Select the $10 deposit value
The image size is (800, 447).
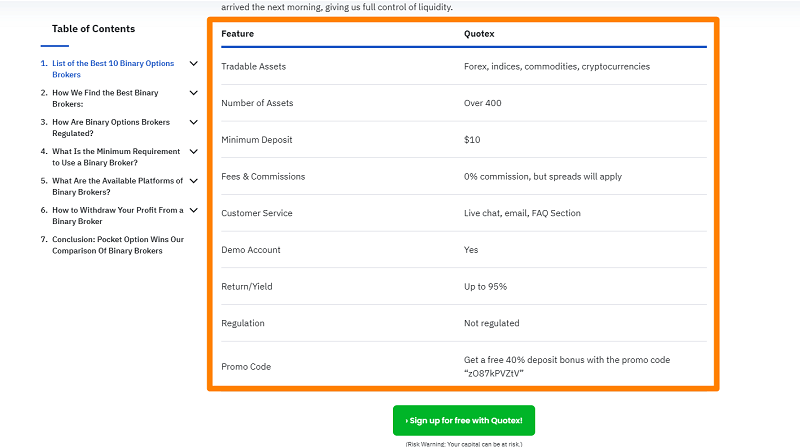tap(472, 140)
